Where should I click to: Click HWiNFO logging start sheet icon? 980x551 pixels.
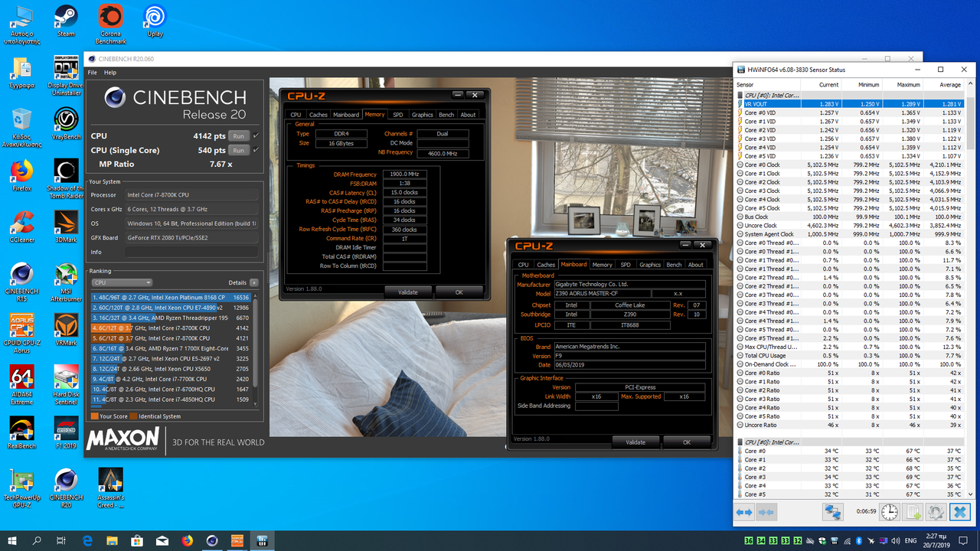click(x=913, y=512)
